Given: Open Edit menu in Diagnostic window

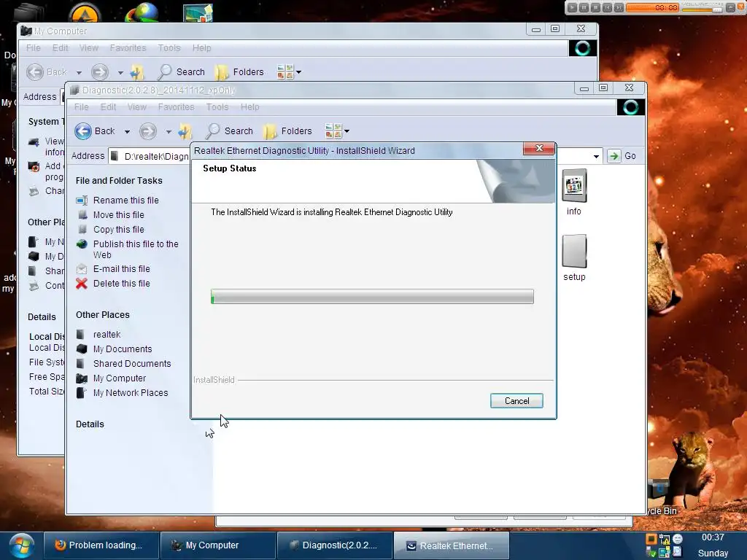Looking at the screenshot, I should tap(108, 107).
